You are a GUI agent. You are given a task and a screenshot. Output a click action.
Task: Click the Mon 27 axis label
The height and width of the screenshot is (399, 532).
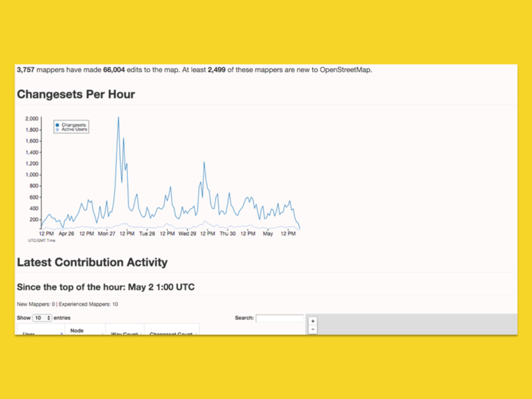point(107,233)
